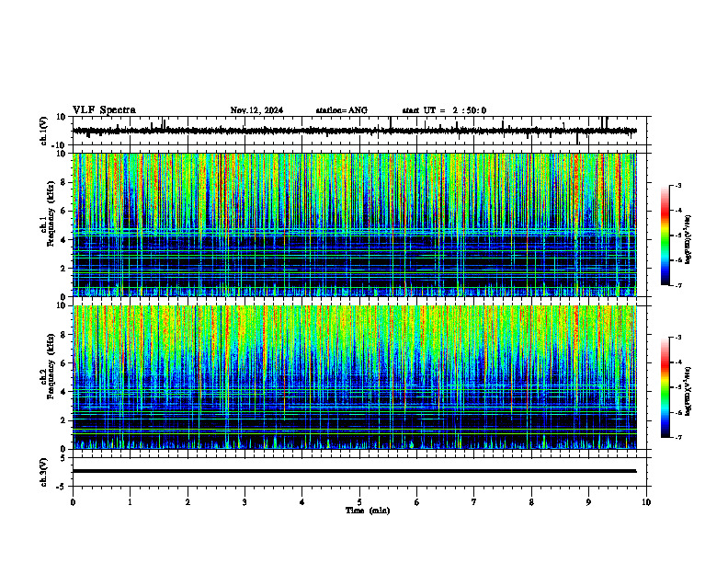728x563 pixels.
Task: Select the "start UT = 2 :50: 0" text
Action: coord(444,110)
